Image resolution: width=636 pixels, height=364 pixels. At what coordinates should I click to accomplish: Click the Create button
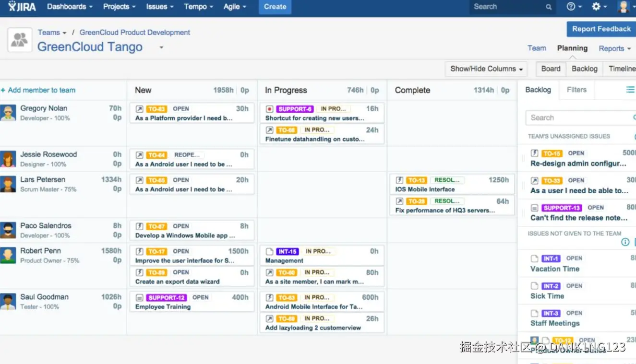point(275,7)
